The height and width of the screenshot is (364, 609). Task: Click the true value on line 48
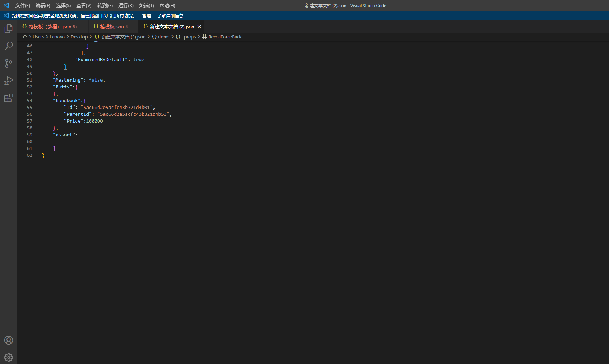139,59
